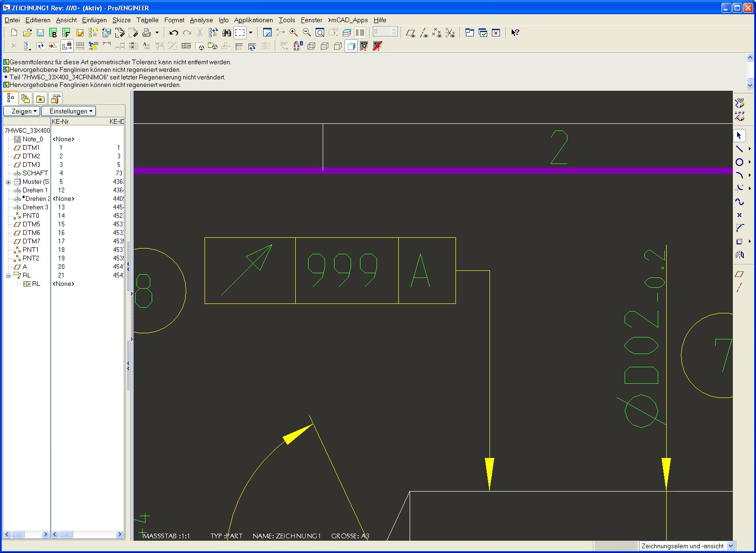
Task: Open the >mCAD_Apps menu
Action: [348, 20]
